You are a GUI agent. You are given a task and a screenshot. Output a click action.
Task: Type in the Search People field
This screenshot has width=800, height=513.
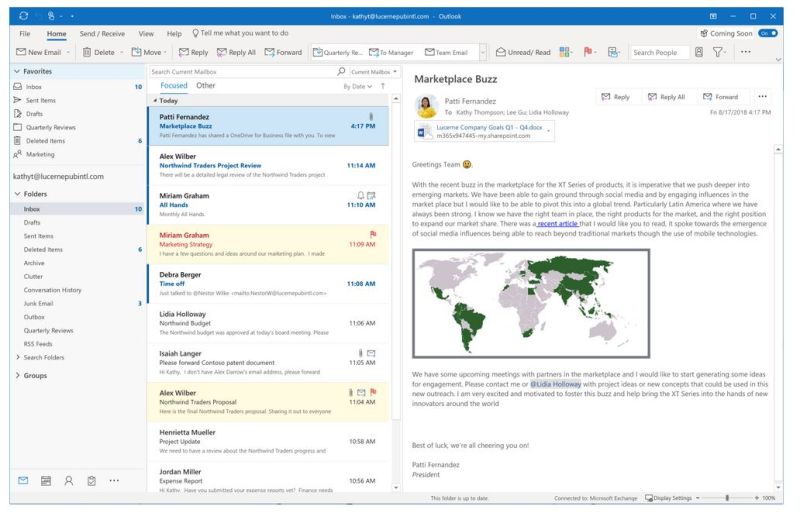click(656, 52)
